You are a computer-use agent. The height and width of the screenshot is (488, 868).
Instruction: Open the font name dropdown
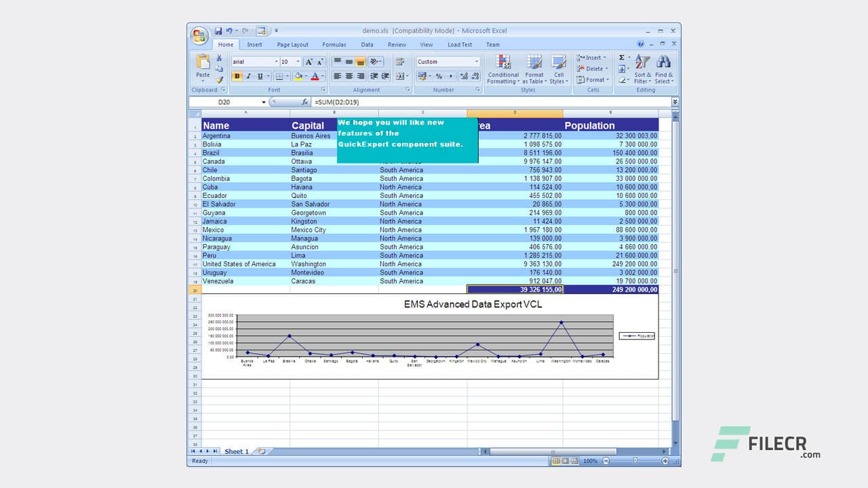point(277,61)
